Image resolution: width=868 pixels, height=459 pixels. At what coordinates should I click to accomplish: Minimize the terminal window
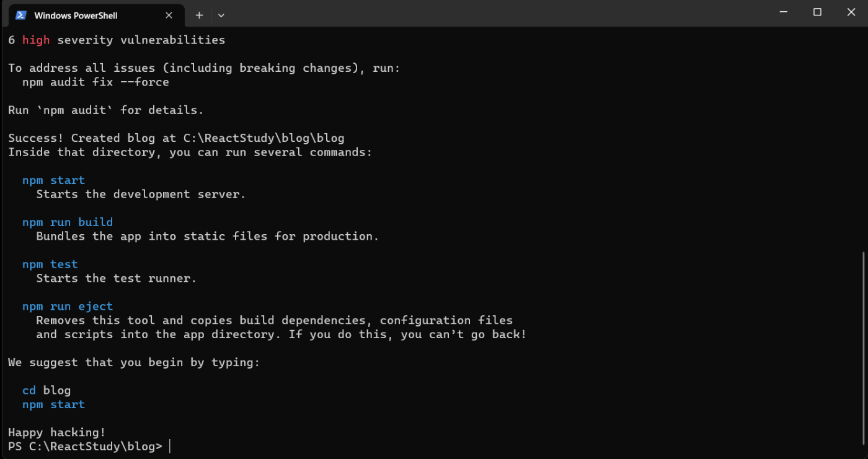pos(783,12)
